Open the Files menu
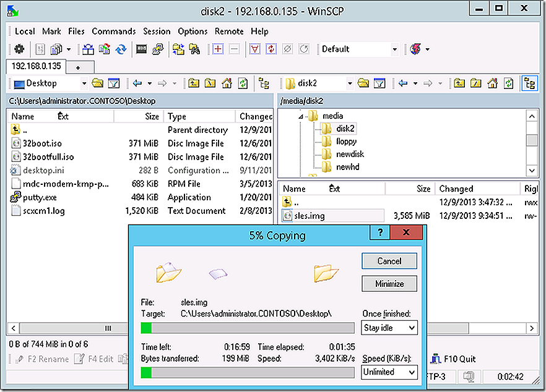Screen dimensions: 546x392 [x=76, y=32]
